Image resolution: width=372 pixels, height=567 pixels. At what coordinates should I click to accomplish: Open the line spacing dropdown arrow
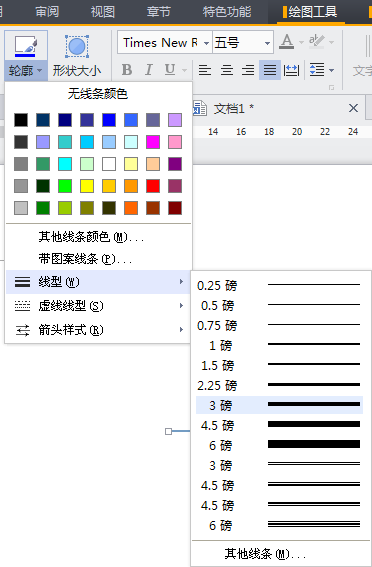(332, 70)
